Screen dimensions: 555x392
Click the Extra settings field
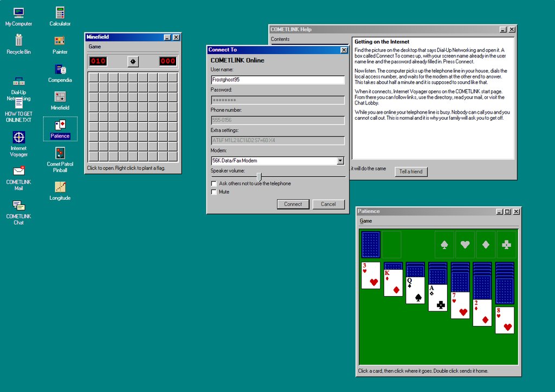click(x=277, y=140)
